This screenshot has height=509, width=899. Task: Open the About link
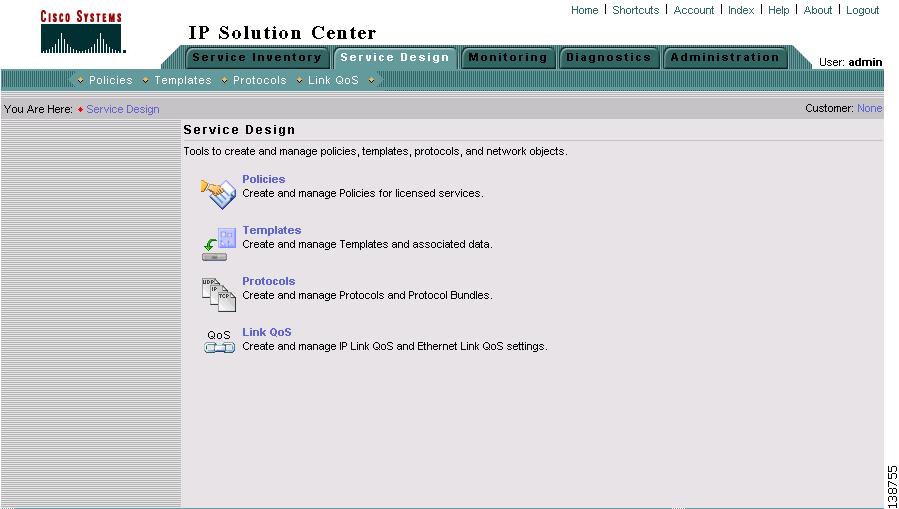pyautogui.click(x=818, y=10)
